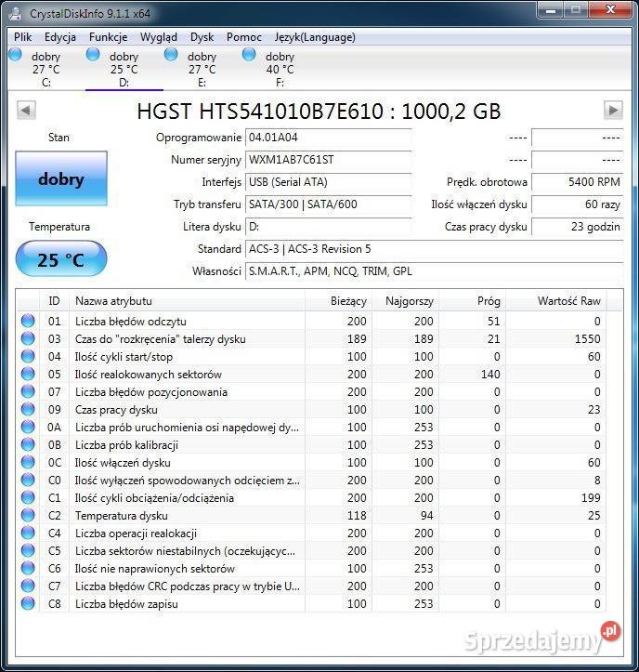This screenshot has width=639, height=672.
Task: Select drive F: status orb at 40 °C
Action: point(249,56)
